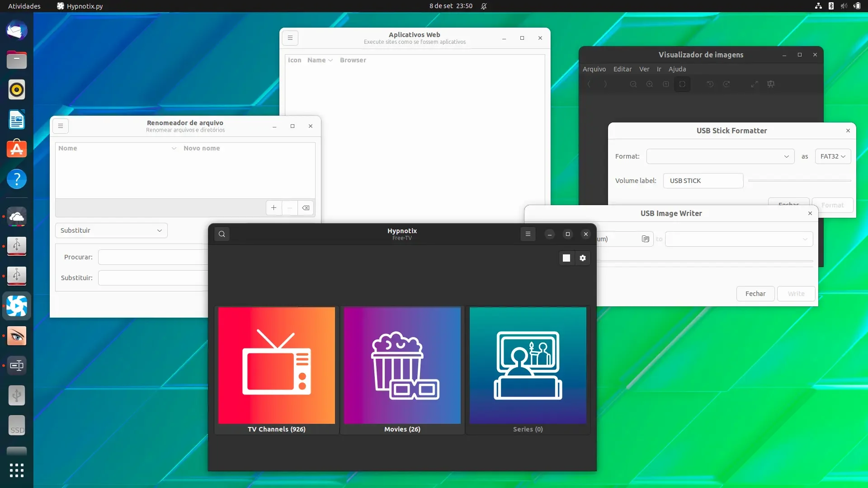Click the white stop square in Hypnotix

coord(566,258)
